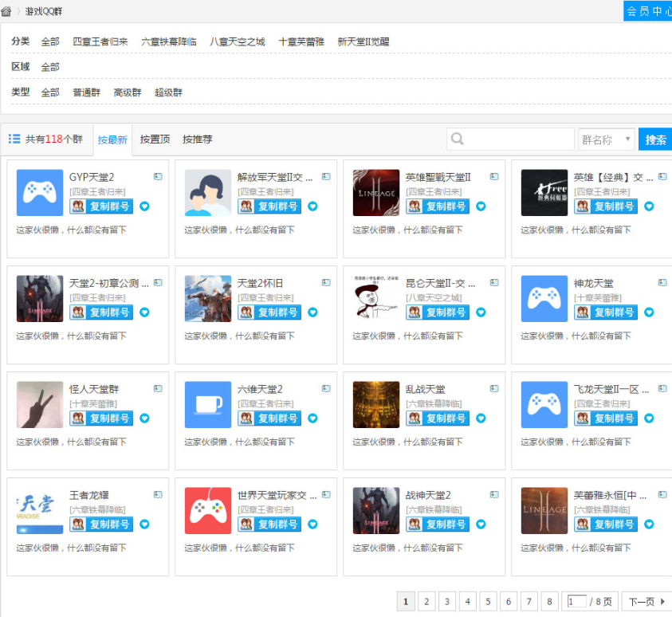Switch to the 按推荐 sort tab
Screen dimensions: 672x617
(x=197, y=140)
